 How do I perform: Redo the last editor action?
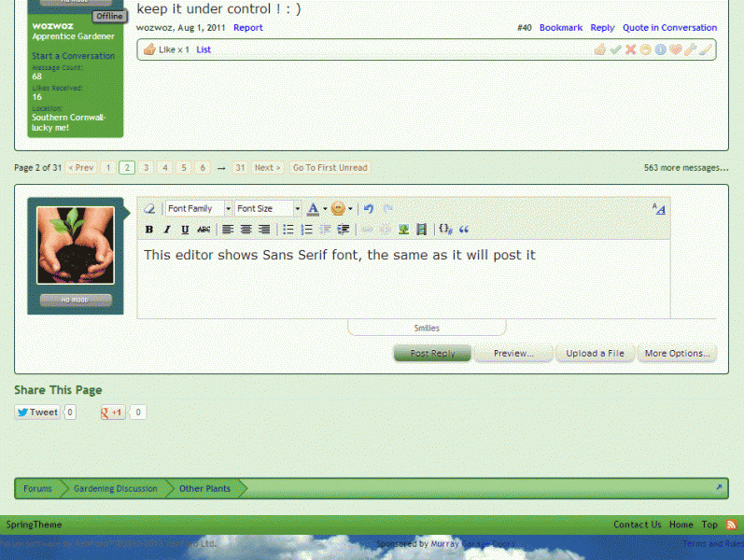tap(388, 208)
